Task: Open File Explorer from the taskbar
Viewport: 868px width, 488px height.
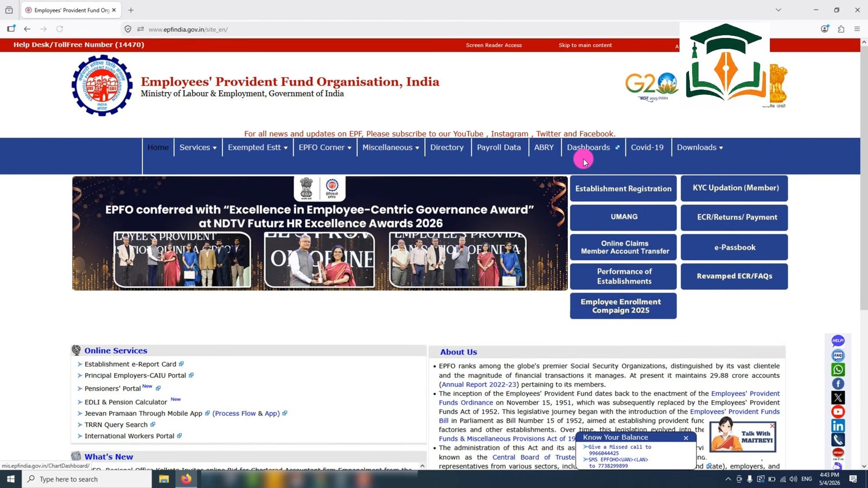Action: (164, 479)
